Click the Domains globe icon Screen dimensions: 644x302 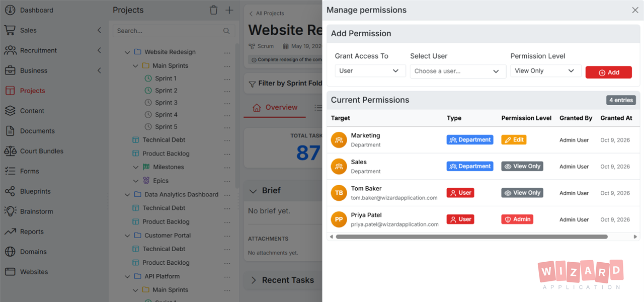coord(10,252)
